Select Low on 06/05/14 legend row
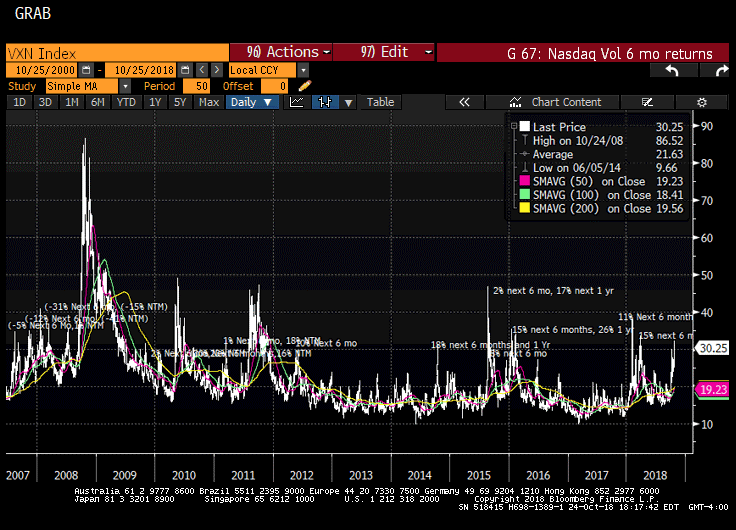 click(x=601, y=168)
